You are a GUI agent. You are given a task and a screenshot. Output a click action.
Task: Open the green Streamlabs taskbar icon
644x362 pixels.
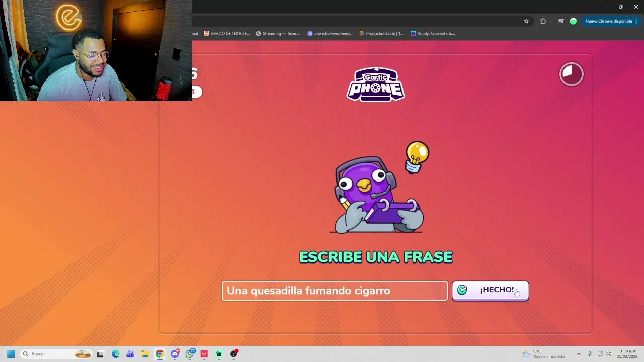click(x=219, y=354)
